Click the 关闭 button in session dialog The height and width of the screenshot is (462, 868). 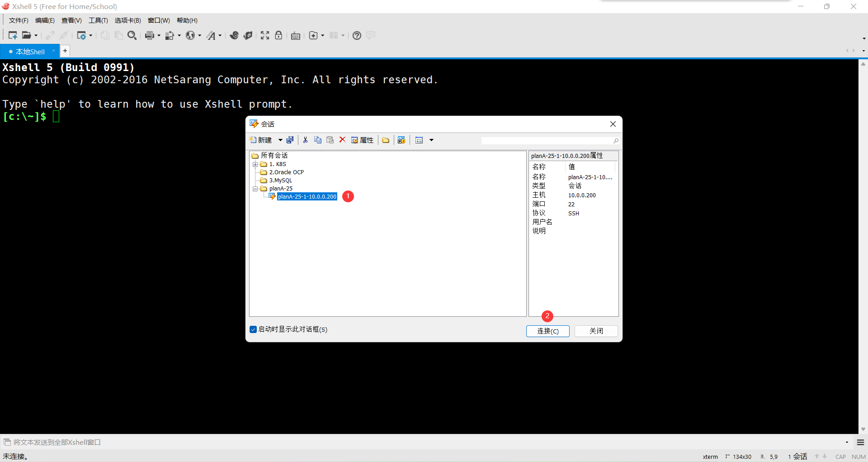tap(596, 331)
